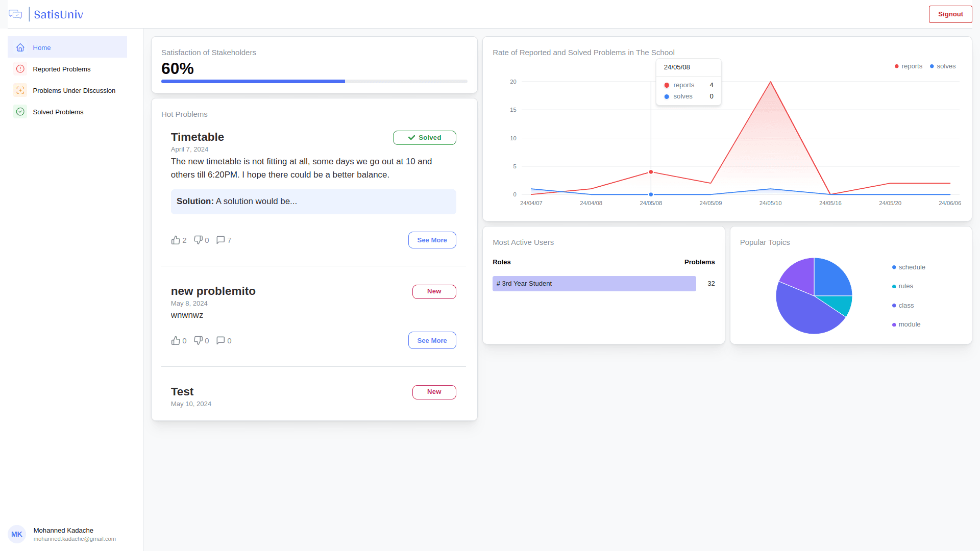Viewport: 980px width, 551px height.
Task: Open Reported Problems menu item
Action: tap(62, 69)
